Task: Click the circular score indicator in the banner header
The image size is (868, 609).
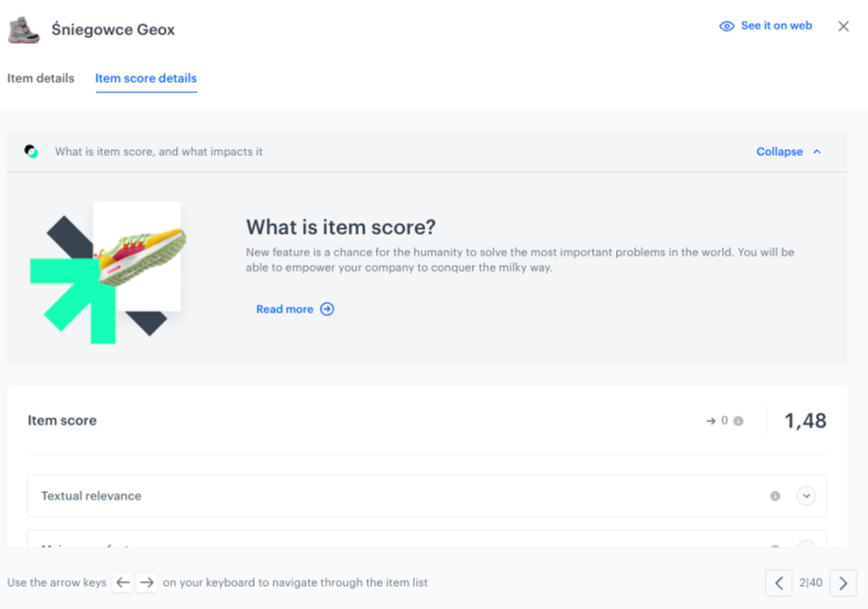Action: pyautogui.click(x=31, y=151)
